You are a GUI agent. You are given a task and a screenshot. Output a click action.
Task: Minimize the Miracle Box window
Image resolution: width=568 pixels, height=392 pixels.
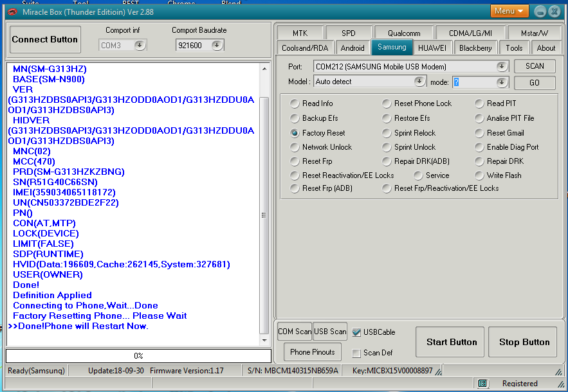point(540,12)
